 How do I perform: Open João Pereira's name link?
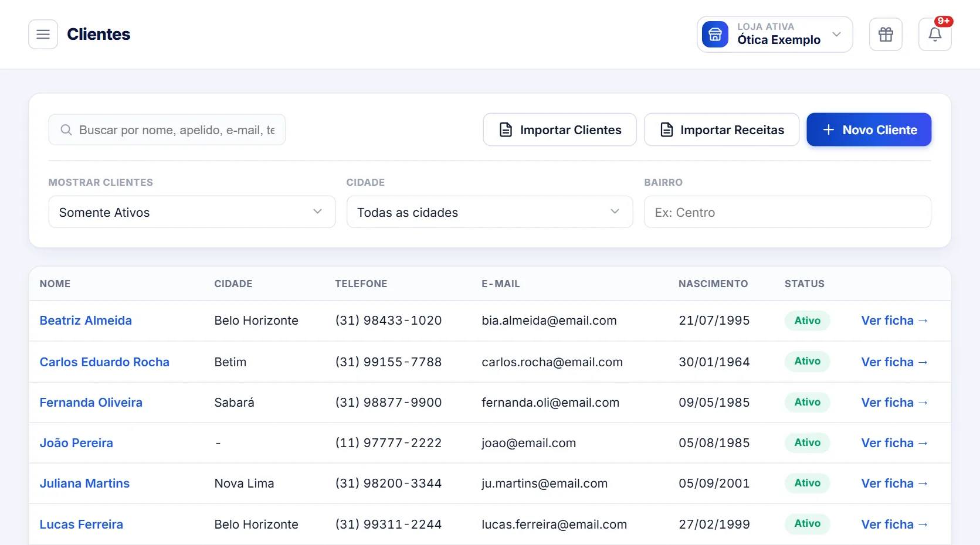click(76, 443)
